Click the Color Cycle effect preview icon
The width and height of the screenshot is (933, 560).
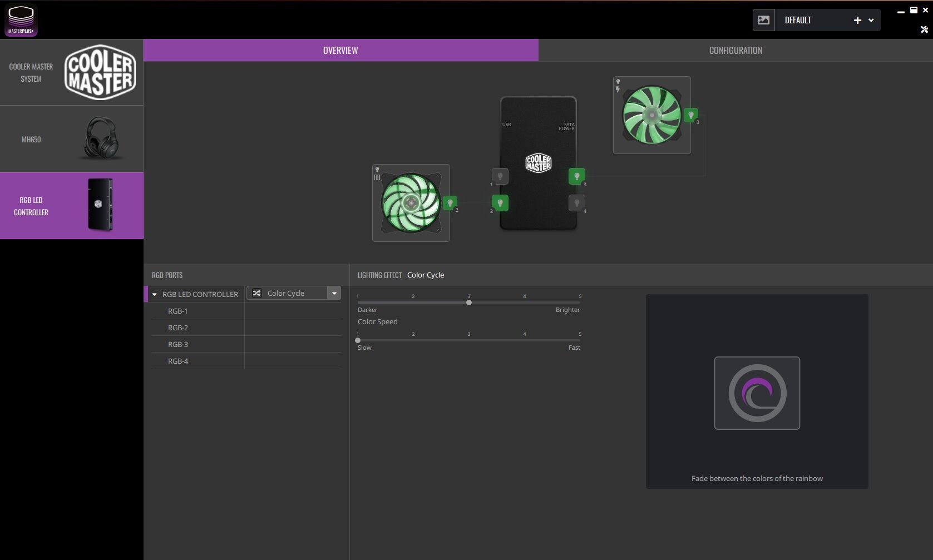[757, 393]
